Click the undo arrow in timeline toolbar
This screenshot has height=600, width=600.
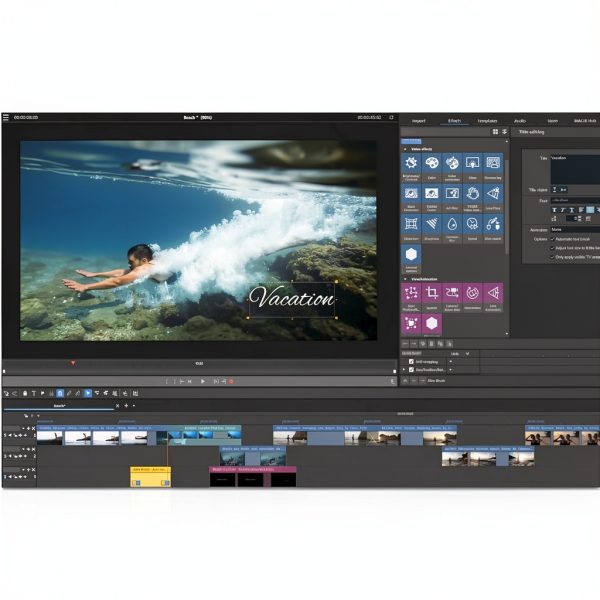click(x=7, y=393)
